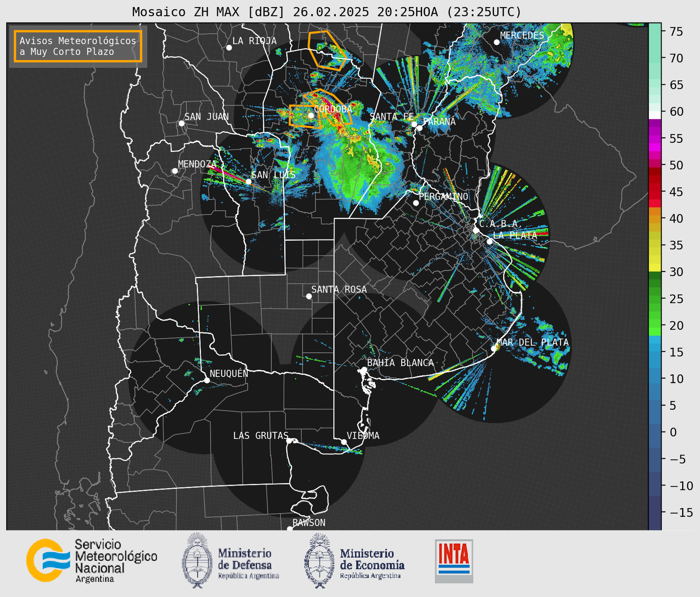Click the SANTA ROSA text label
This screenshot has height=597, width=700.
pyautogui.click(x=339, y=289)
